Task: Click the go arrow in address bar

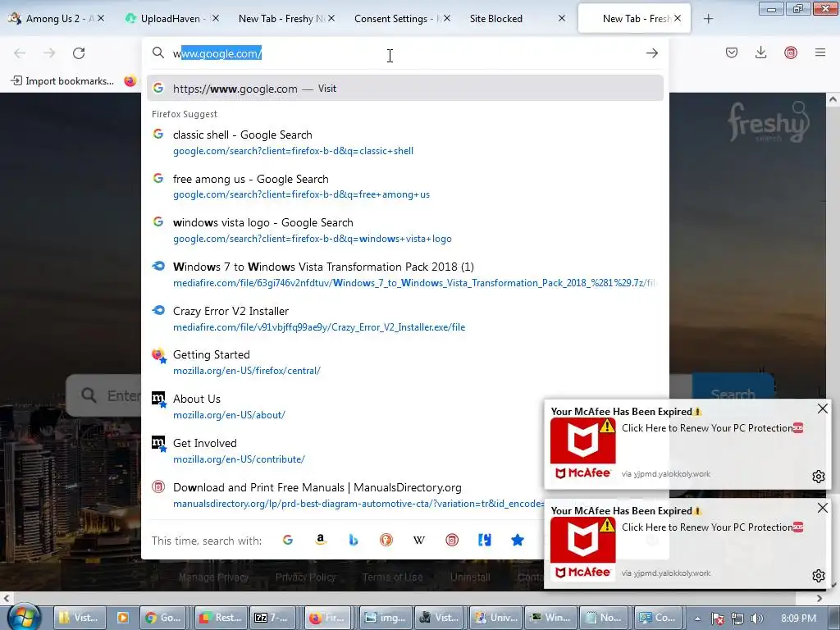Action: [651, 53]
